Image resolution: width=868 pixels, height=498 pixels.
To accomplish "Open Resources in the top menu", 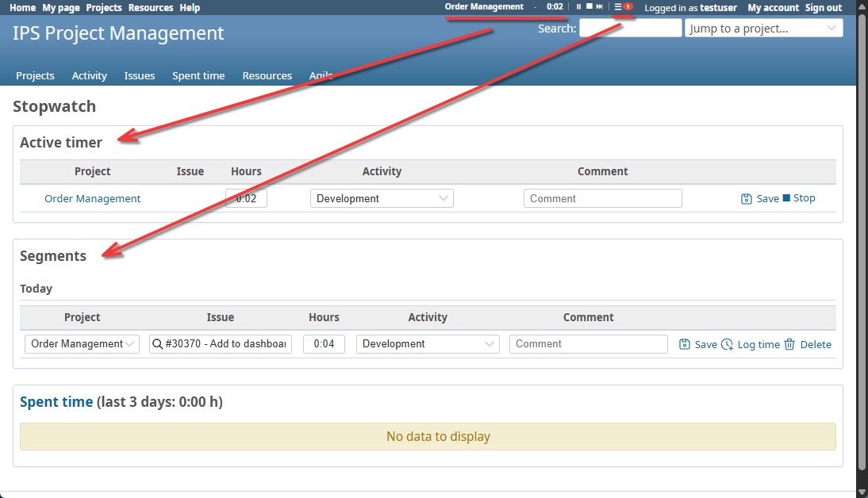I will coord(151,8).
